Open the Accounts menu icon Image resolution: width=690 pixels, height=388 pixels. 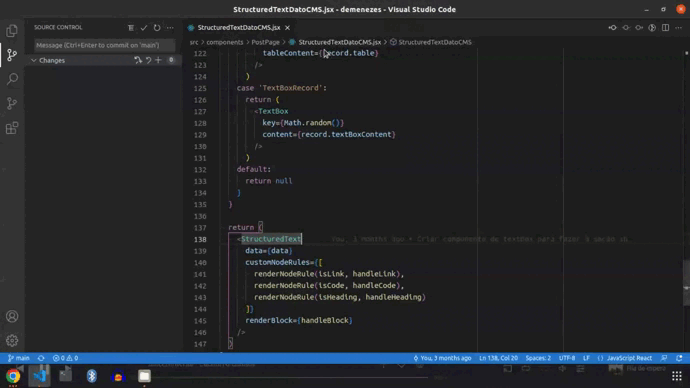click(x=12, y=316)
